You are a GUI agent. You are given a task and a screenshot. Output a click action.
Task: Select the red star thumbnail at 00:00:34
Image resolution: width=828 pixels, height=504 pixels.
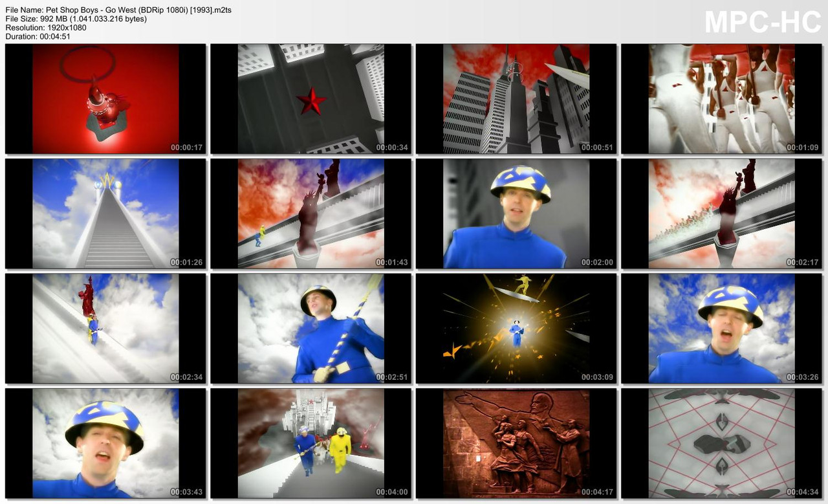(x=310, y=98)
